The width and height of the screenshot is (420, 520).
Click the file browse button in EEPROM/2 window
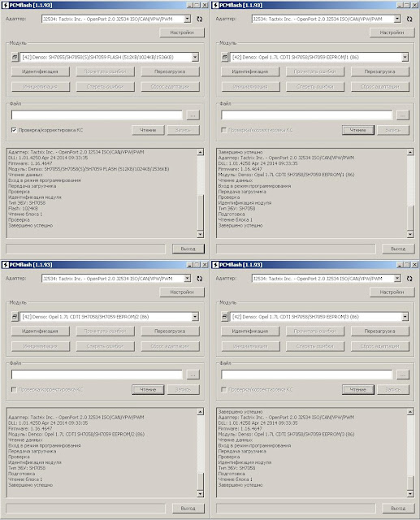tap(193, 375)
